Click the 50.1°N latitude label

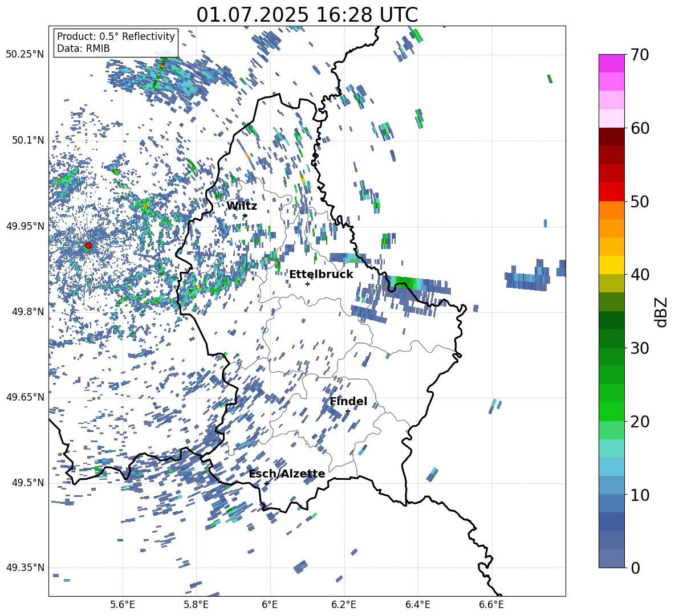tap(27, 140)
